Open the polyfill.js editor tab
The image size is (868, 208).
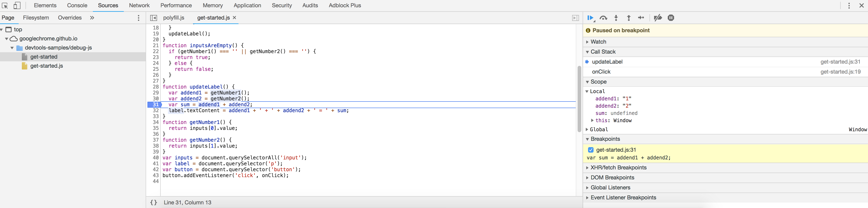click(x=174, y=17)
